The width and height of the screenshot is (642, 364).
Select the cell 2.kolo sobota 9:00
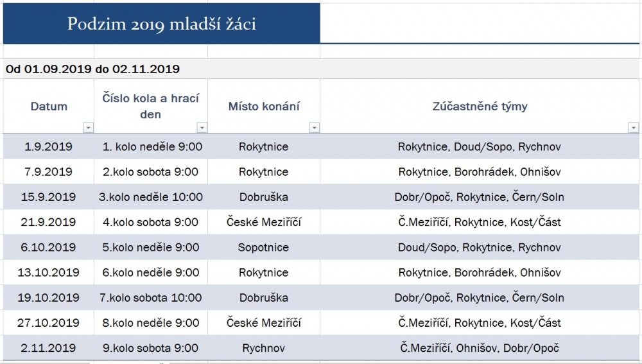coord(151,172)
